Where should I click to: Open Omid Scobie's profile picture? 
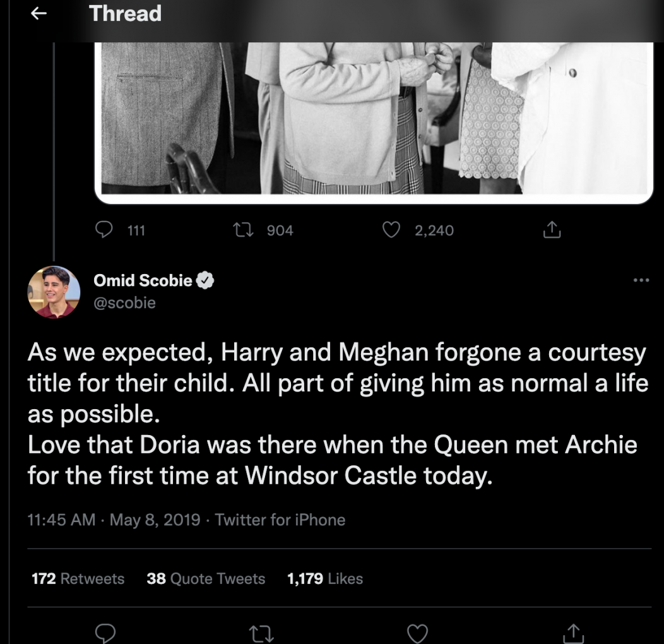pyautogui.click(x=54, y=292)
